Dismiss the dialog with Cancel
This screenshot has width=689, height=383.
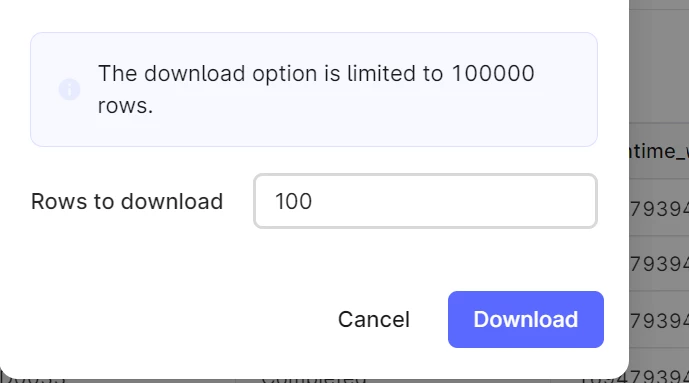coord(374,319)
